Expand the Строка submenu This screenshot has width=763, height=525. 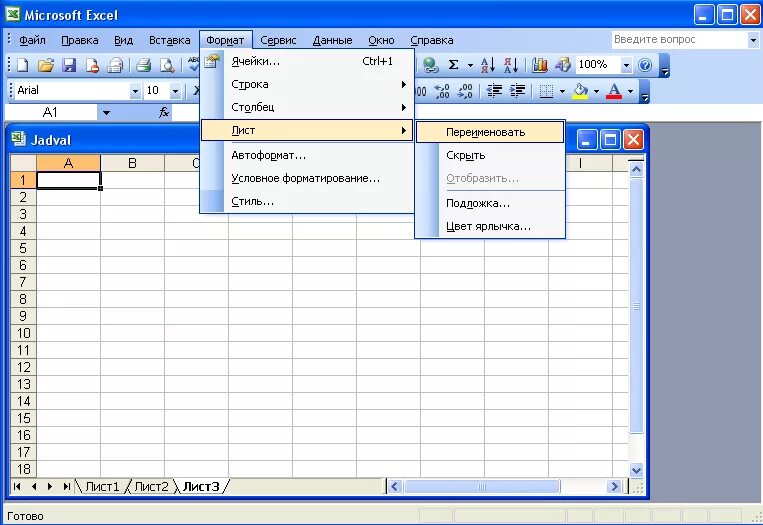307,84
